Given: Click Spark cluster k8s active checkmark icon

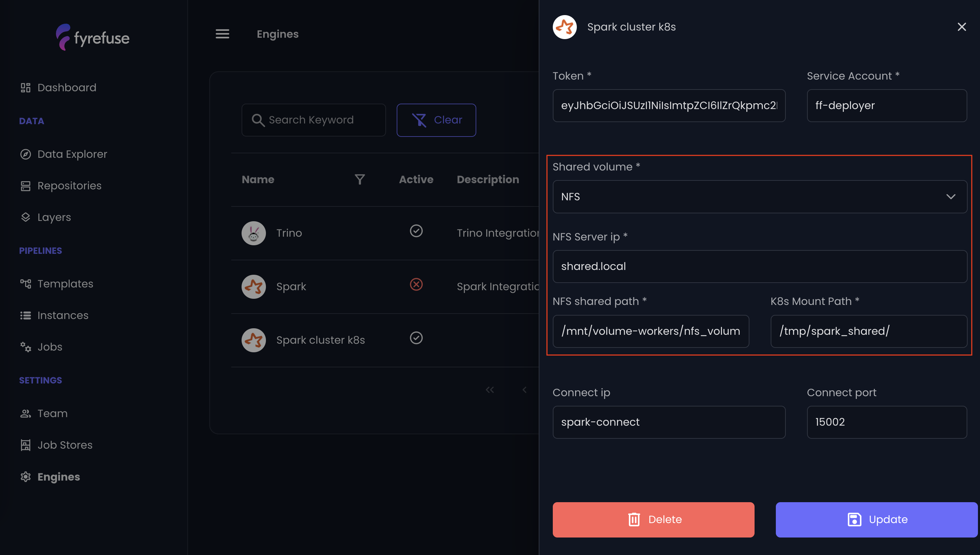Looking at the screenshot, I should click(416, 338).
